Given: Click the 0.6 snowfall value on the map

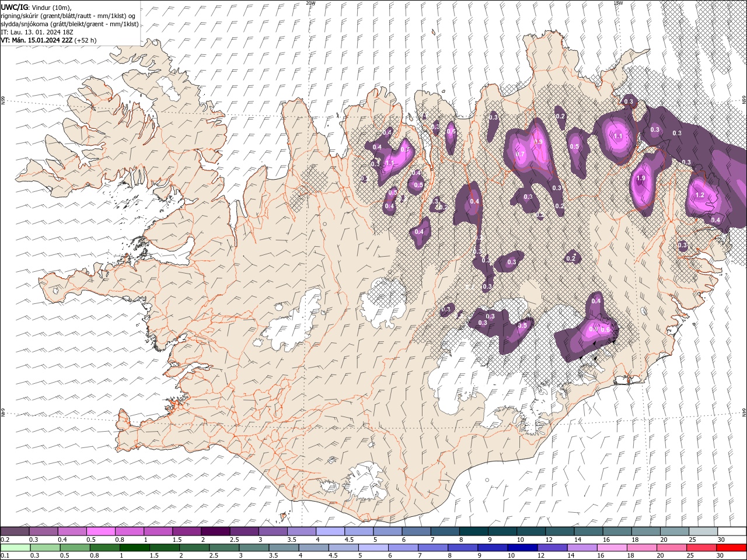Looking at the screenshot, I should tap(606, 330).
